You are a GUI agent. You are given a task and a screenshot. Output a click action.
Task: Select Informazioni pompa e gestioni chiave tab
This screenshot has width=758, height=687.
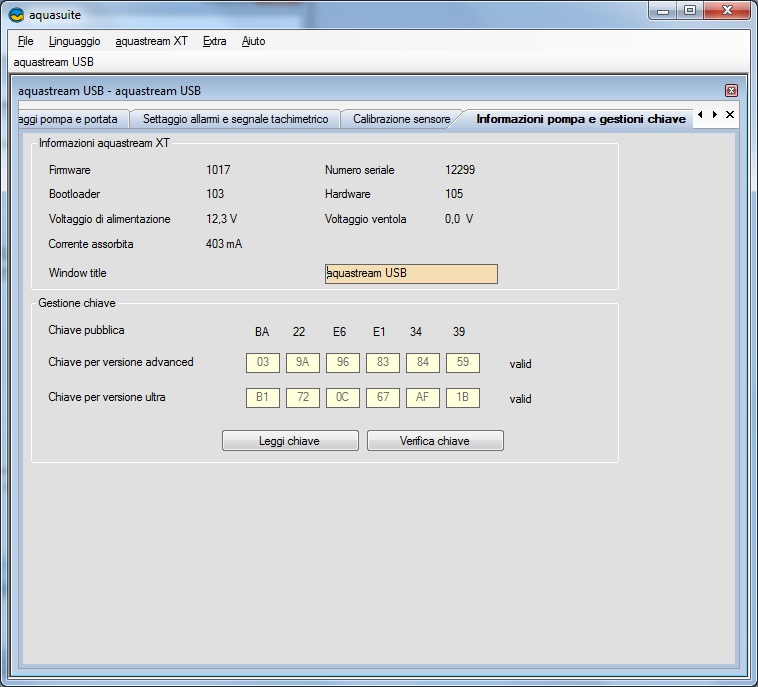point(580,119)
